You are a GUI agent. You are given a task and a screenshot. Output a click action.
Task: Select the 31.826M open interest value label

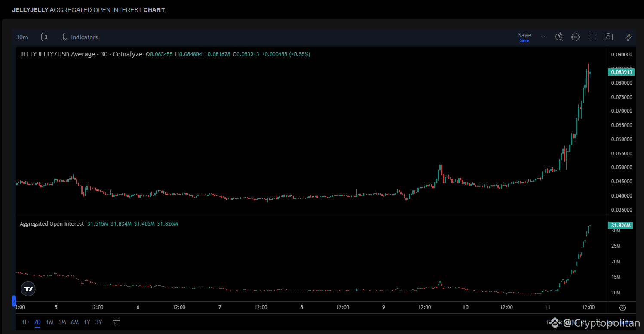point(619,225)
